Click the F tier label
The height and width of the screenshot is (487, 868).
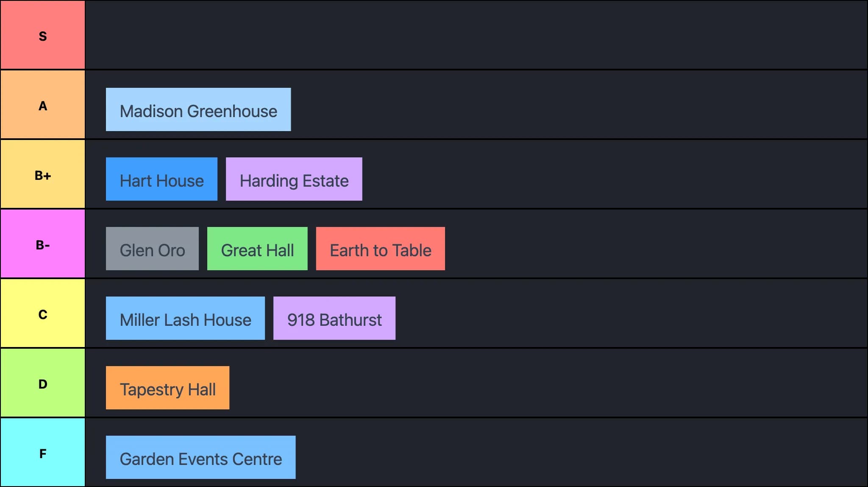[x=42, y=453]
